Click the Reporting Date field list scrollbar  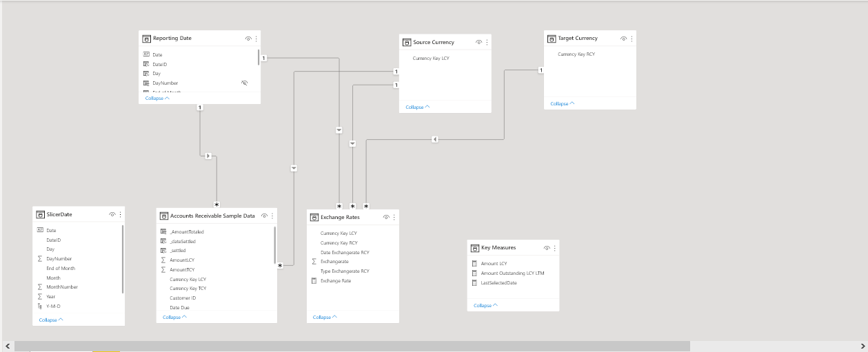pyautogui.click(x=259, y=57)
